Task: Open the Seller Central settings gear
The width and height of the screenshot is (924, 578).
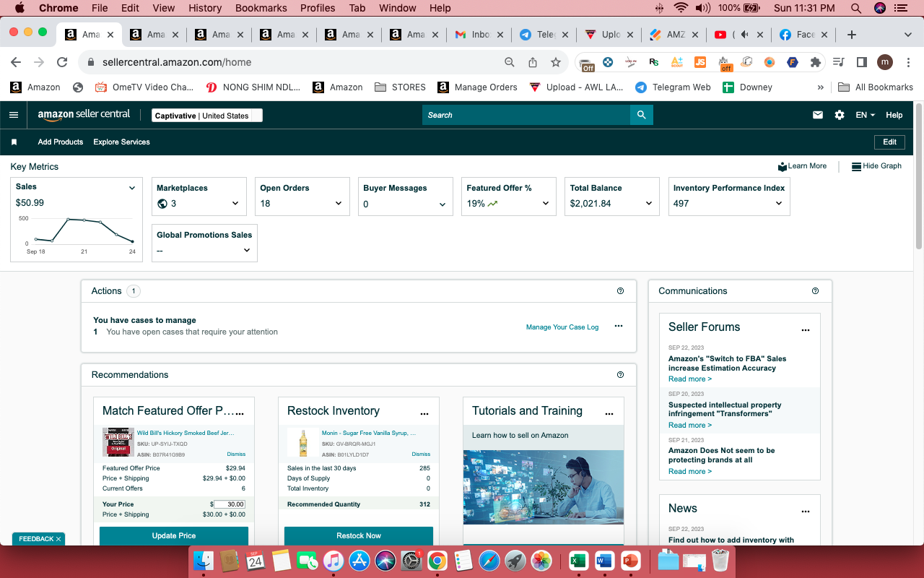Action: pyautogui.click(x=839, y=115)
